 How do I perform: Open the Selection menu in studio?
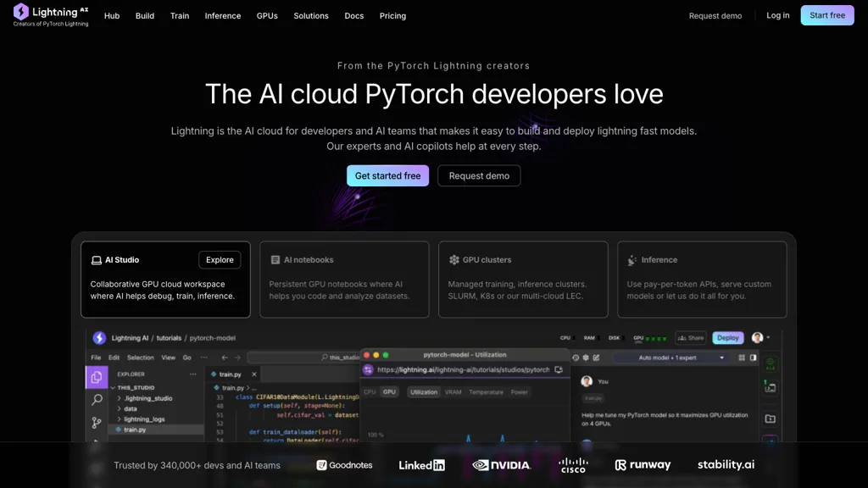(141, 358)
